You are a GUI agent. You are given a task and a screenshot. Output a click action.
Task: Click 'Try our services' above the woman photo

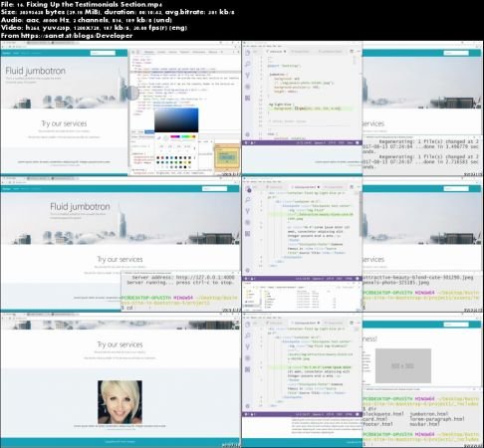coord(120,344)
